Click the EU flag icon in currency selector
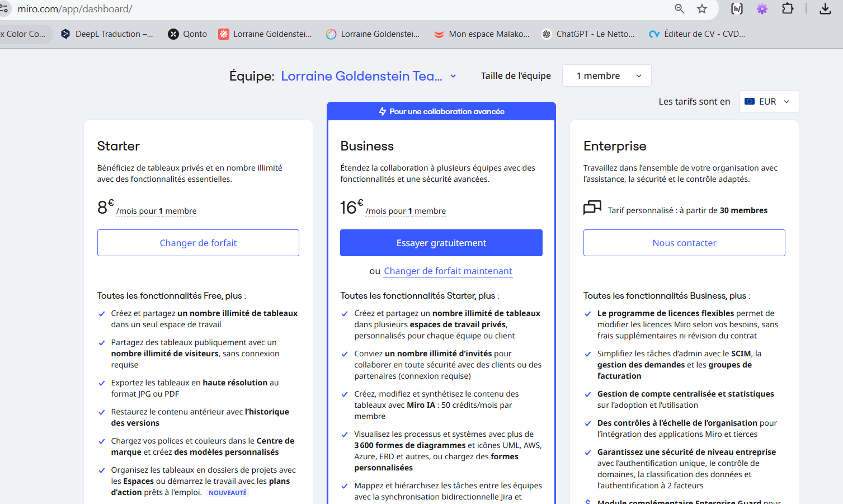This screenshot has width=843, height=504. click(x=750, y=101)
